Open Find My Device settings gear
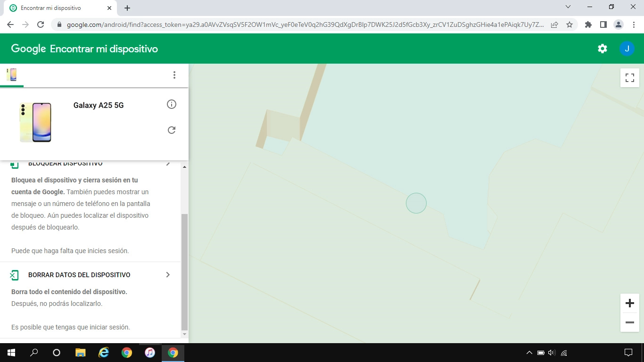Screen dimensions: 644x362 pyautogui.click(x=602, y=48)
